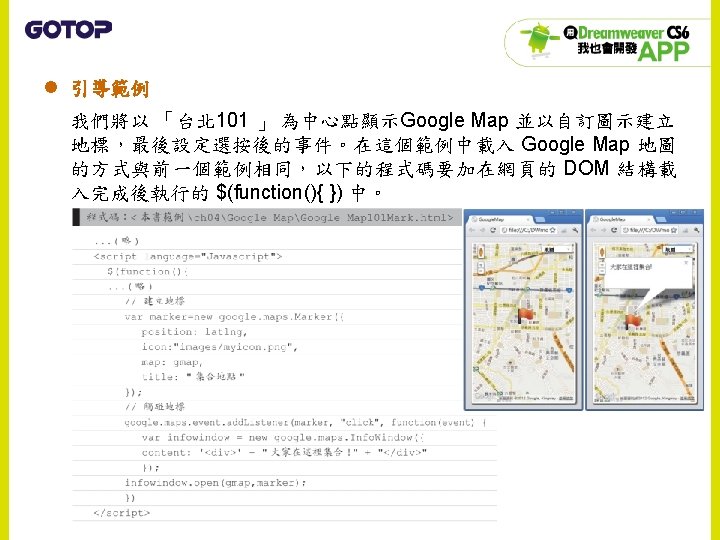
Task: Click forward arrow in right browser window
Action: point(603,230)
